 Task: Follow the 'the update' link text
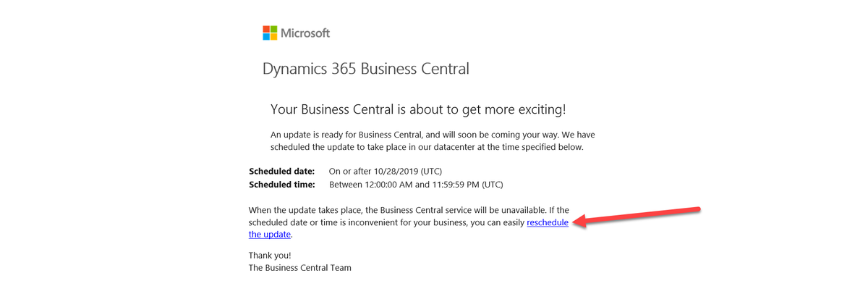click(270, 235)
